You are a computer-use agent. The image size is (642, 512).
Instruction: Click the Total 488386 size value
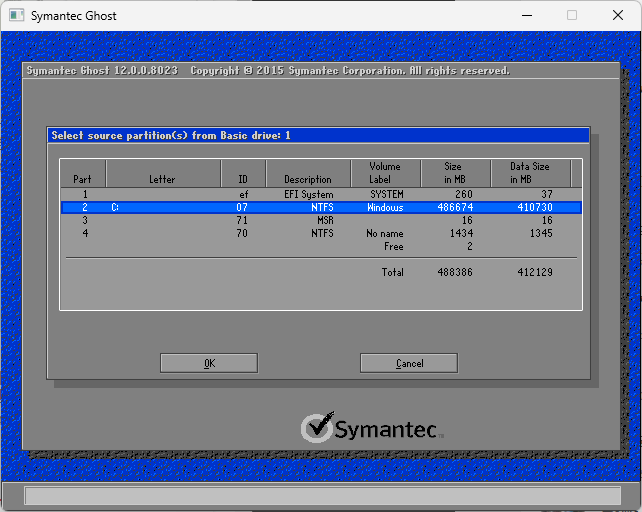click(x=455, y=272)
